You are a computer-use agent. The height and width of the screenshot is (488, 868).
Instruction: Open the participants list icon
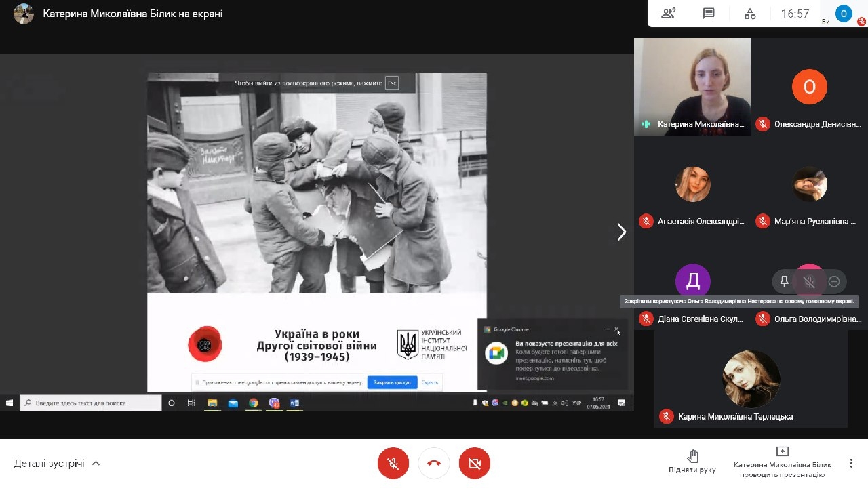(x=668, y=14)
